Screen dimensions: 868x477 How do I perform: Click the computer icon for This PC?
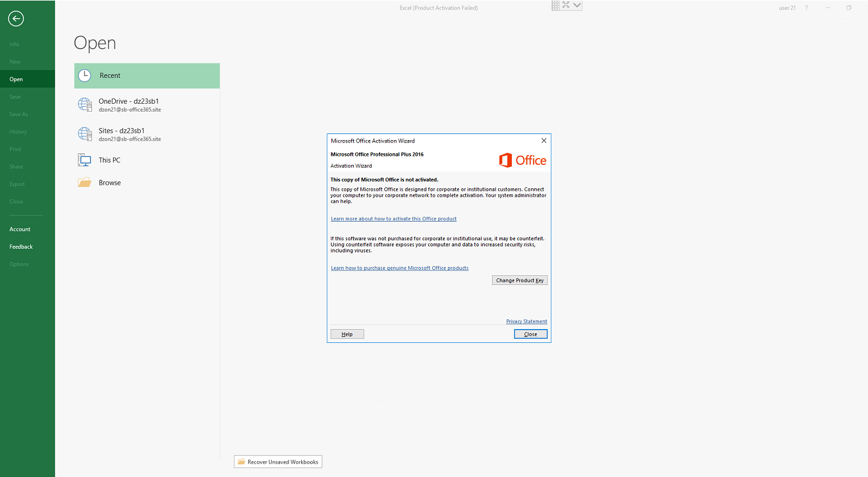tap(85, 160)
